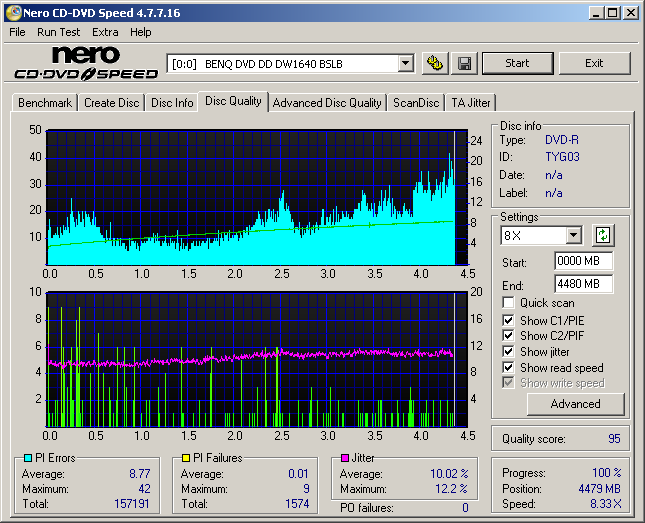Toggle the Show jitter checkbox
Image resolution: width=645 pixels, height=523 pixels.
click(x=509, y=352)
